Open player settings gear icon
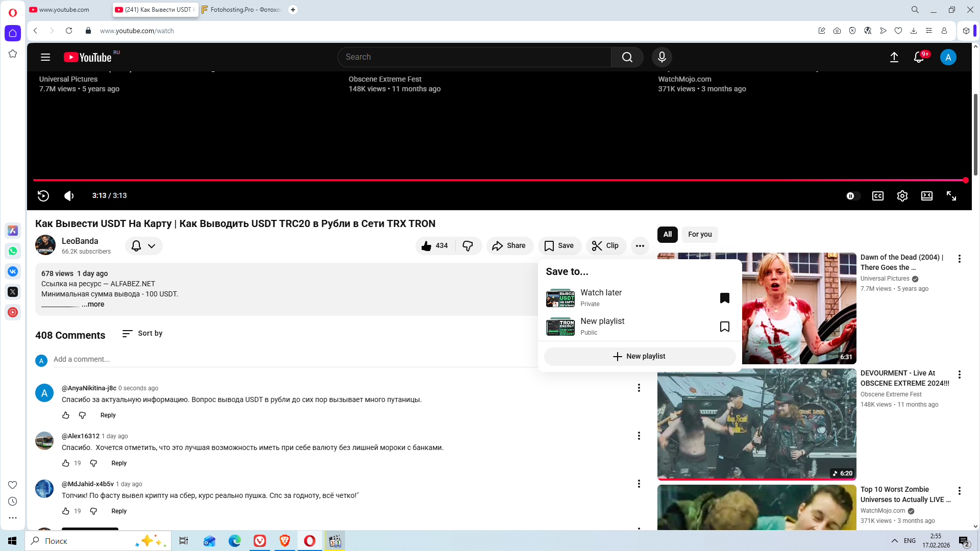This screenshot has height=551, width=980. (x=902, y=196)
